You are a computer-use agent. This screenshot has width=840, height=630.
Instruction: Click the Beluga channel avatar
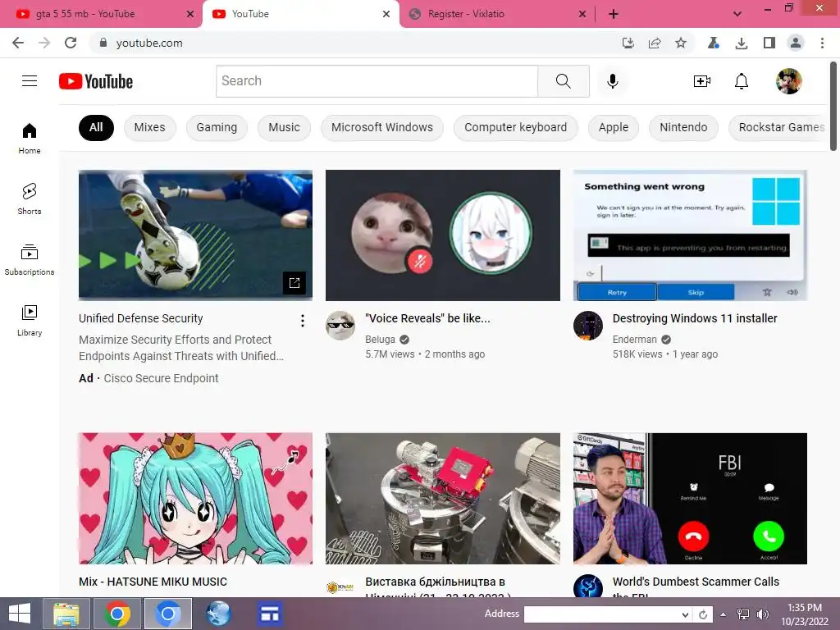340,325
